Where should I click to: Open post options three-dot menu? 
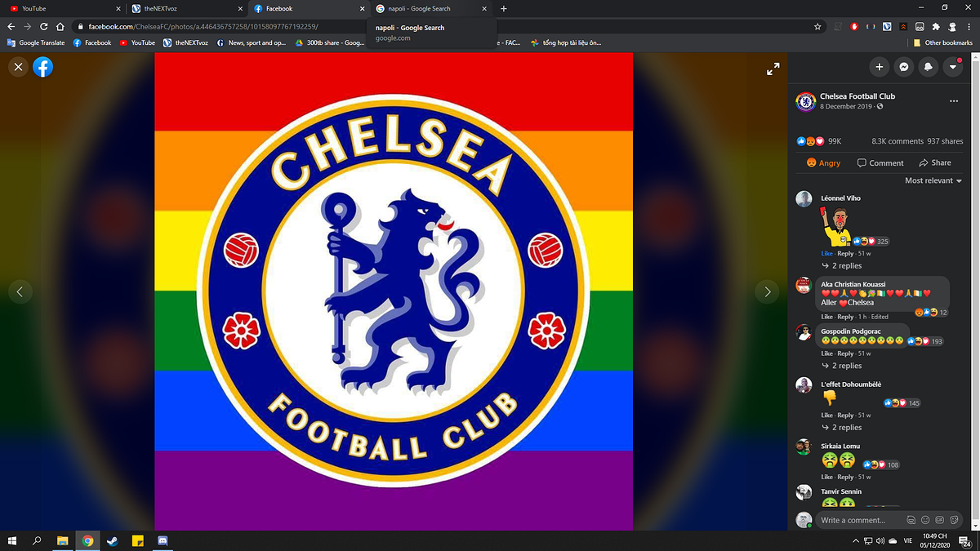point(954,101)
